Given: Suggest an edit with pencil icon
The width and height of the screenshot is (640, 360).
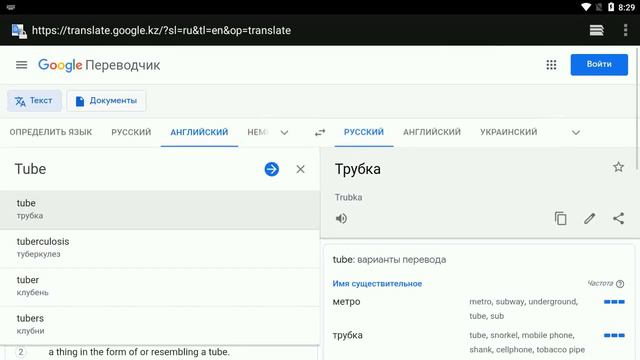Looking at the screenshot, I should (x=589, y=218).
